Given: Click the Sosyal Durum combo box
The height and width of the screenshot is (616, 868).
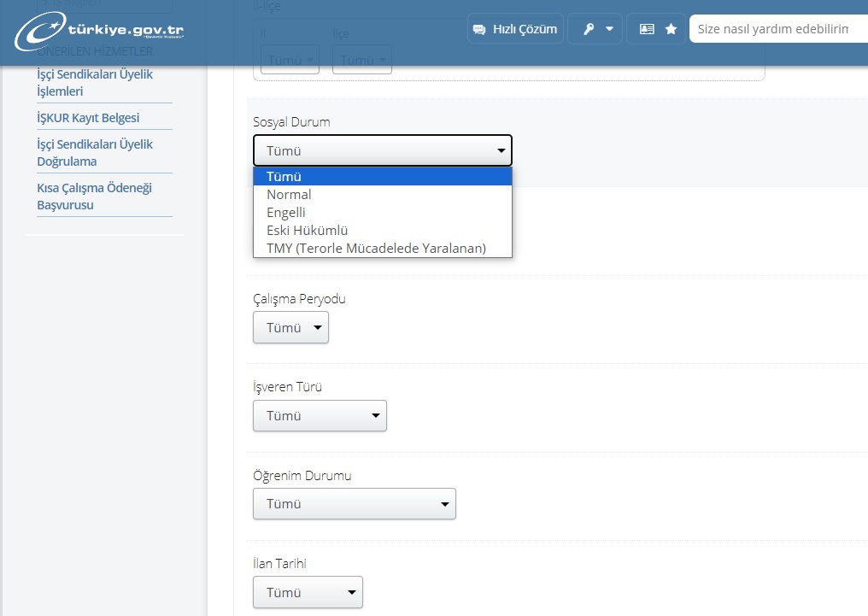Looking at the screenshot, I should (383, 150).
